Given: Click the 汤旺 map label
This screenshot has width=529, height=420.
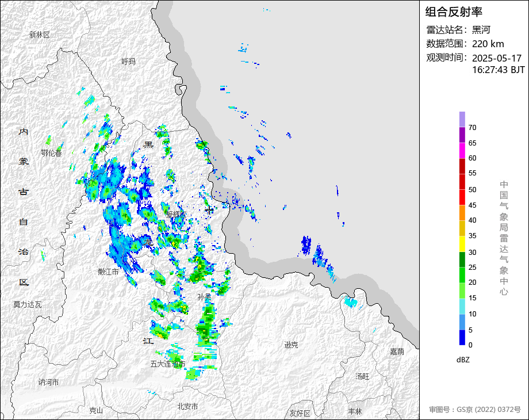Looking at the screenshot, I should [x=362, y=376].
